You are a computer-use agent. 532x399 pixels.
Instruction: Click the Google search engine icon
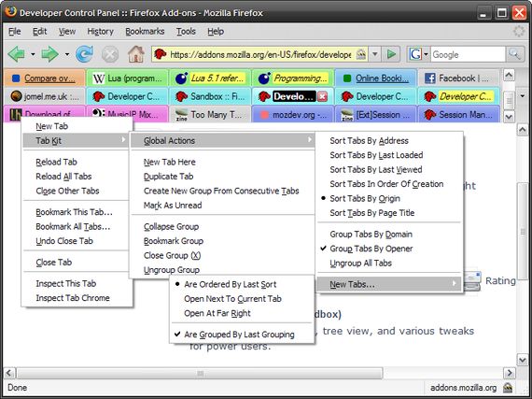point(415,54)
